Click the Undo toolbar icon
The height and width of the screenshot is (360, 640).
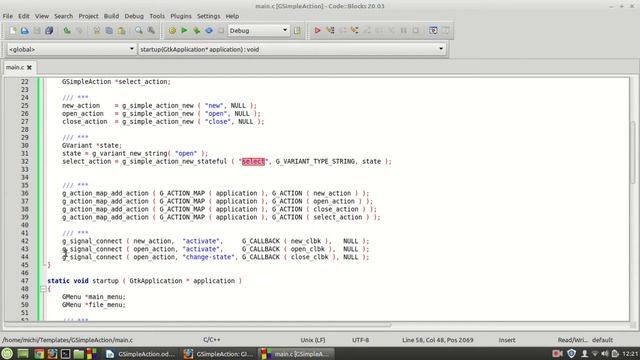[67, 31]
